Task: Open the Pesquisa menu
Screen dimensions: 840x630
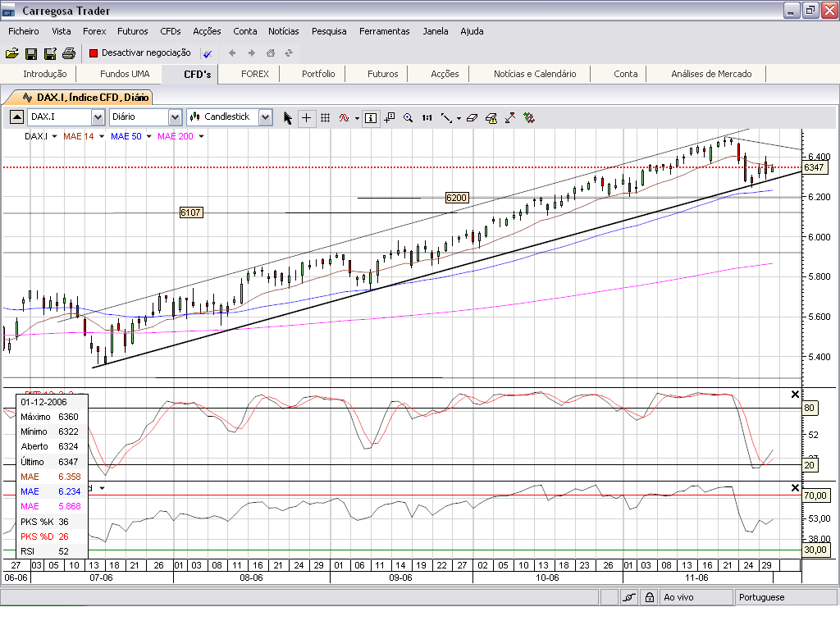Action: 329,31
